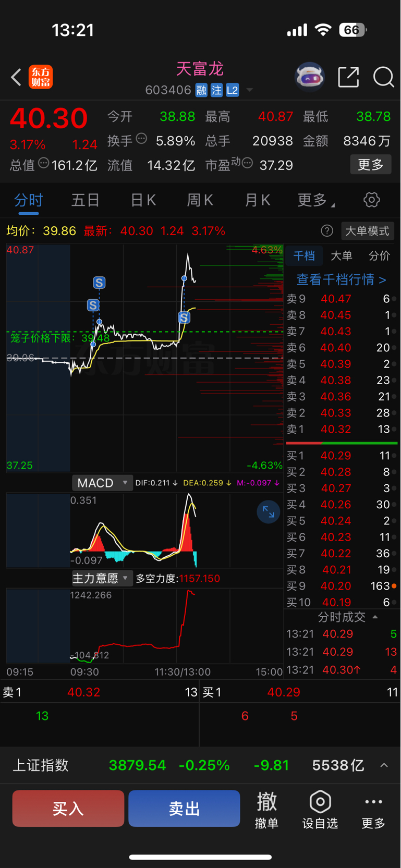Tap the 撤单 cancel order icon

(266, 809)
